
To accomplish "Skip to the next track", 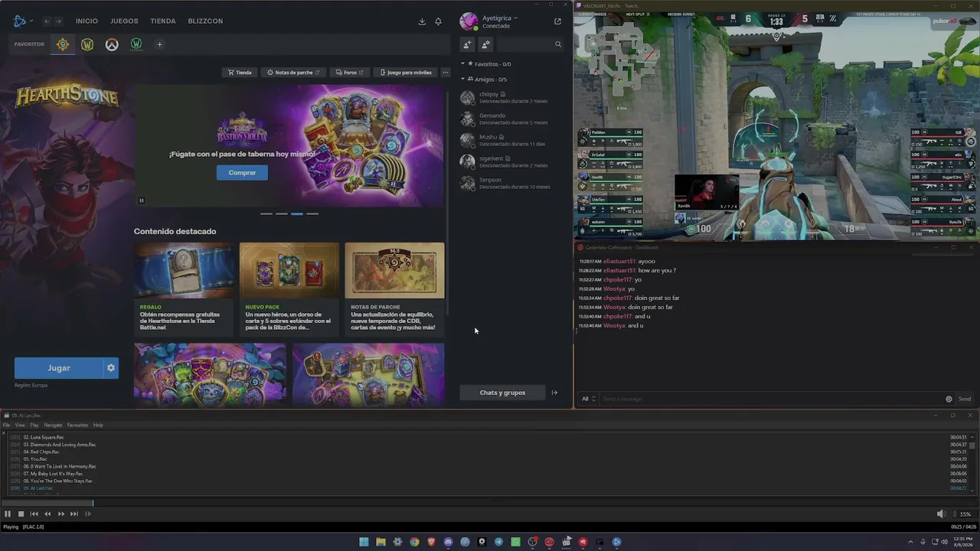I will [x=74, y=514].
